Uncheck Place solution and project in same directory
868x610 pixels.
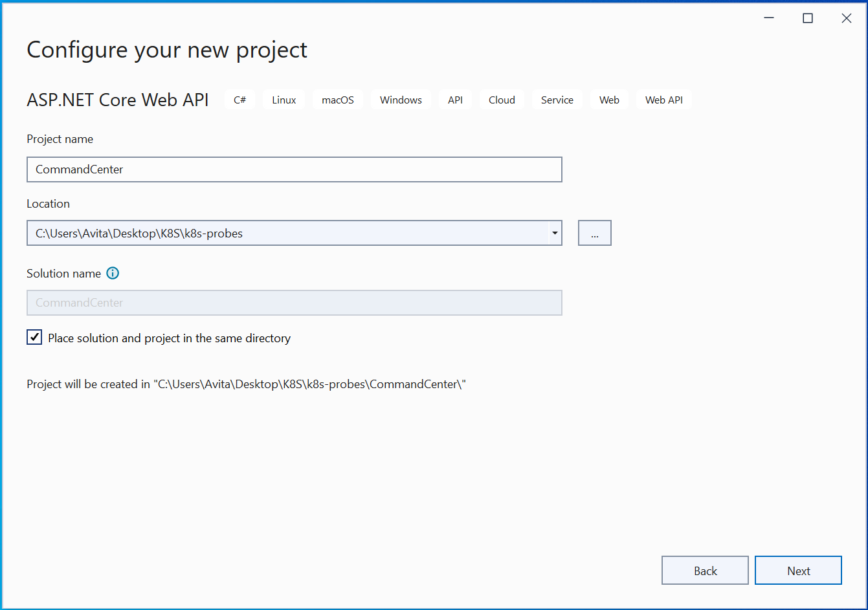[34, 337]
